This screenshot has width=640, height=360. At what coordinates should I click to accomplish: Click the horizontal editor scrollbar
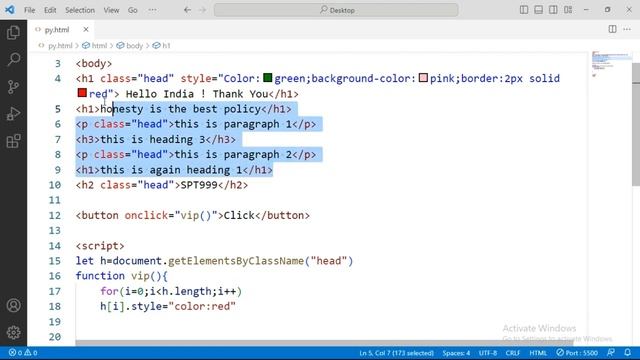(324, 343)
